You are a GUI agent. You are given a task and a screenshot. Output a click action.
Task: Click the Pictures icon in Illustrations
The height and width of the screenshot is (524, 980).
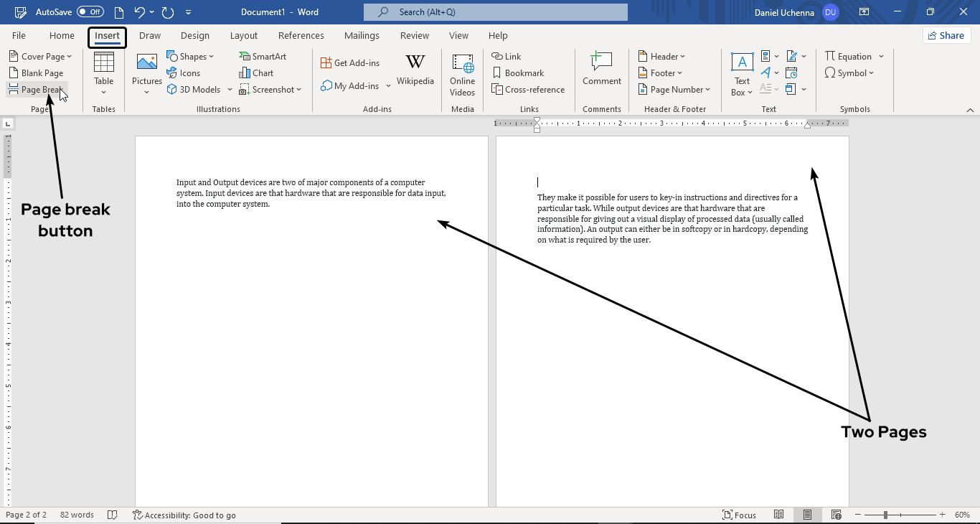point(146,63)
